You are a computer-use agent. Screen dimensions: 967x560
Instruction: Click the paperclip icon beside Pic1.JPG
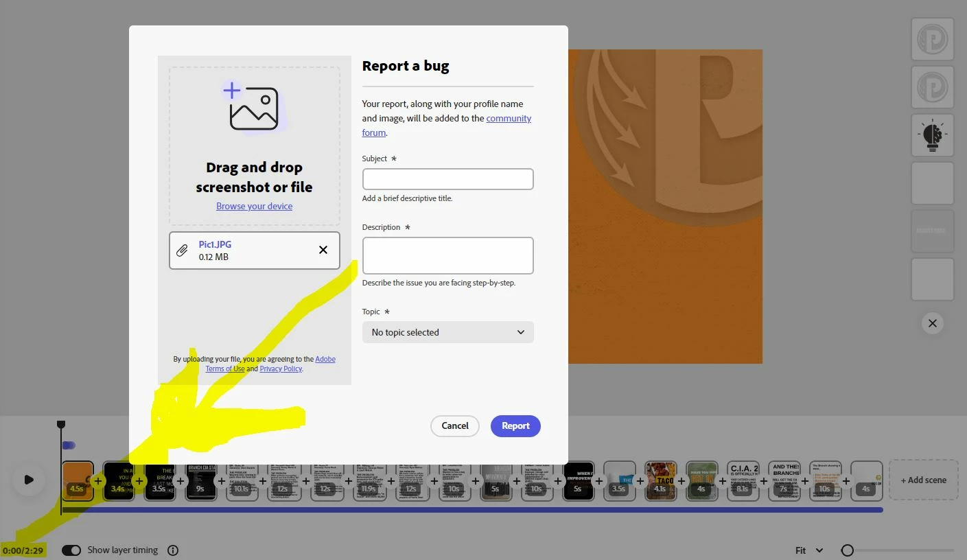pos(182,250)
